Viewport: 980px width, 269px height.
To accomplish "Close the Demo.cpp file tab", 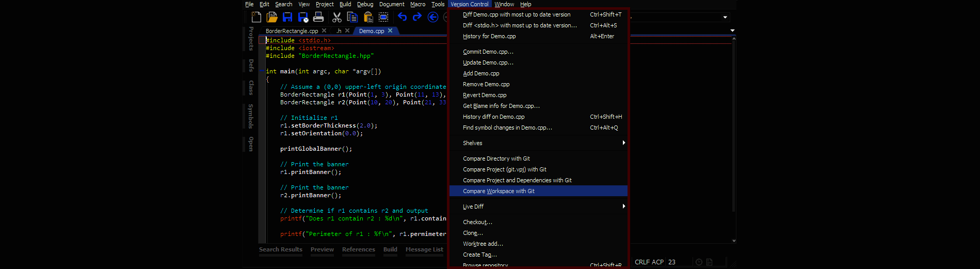I will tap(390, 31).
